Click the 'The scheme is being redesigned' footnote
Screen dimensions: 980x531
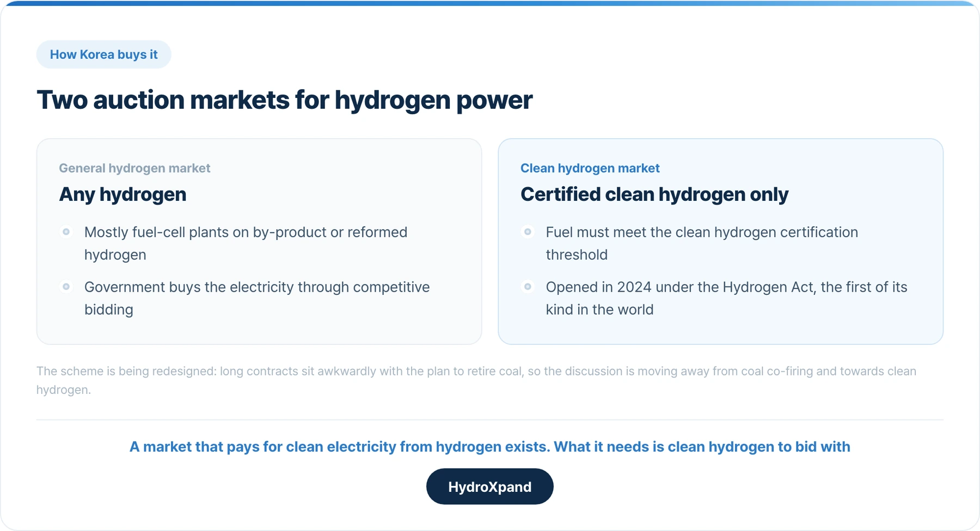tap(476, 380)
